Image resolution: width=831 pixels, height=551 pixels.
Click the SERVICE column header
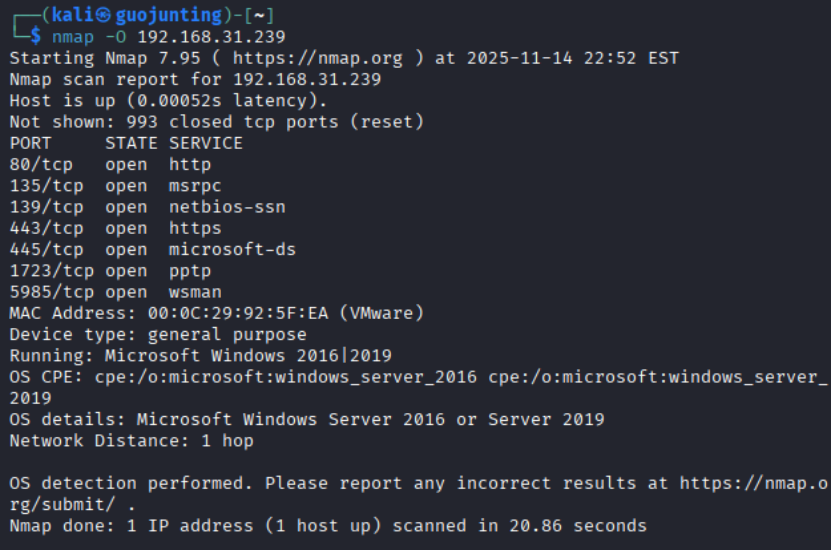(x=206, y=143)
